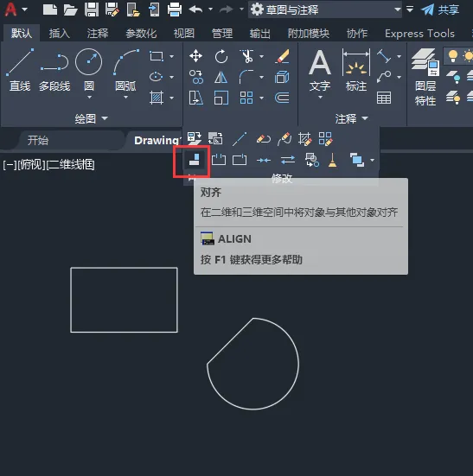Click the Mirror tool icon

(x=221, y=77)
